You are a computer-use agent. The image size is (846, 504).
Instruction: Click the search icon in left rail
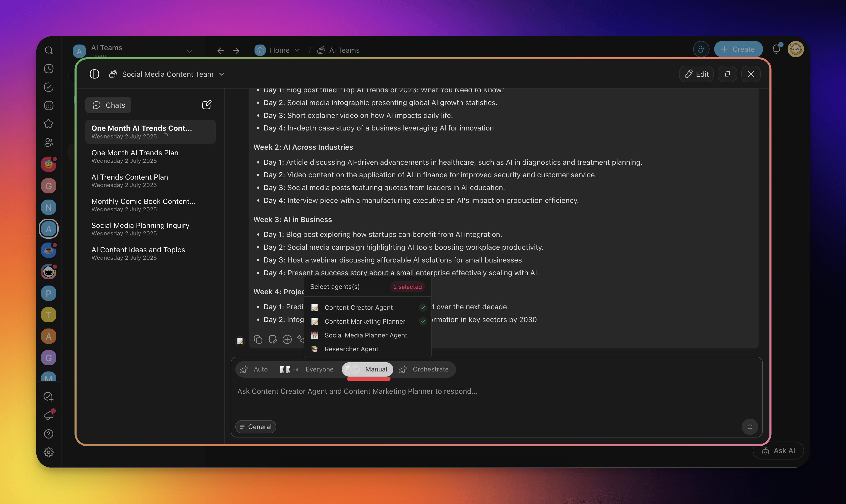[x=49, y=50]
